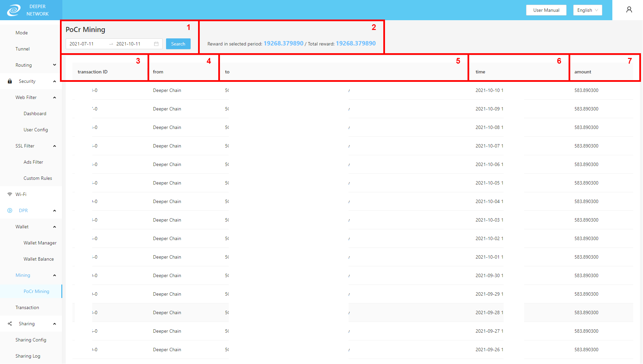Select Ads Filter in the sidebar
The width and height of the screenshot is (643, 364).
click(x=33, y=162)
